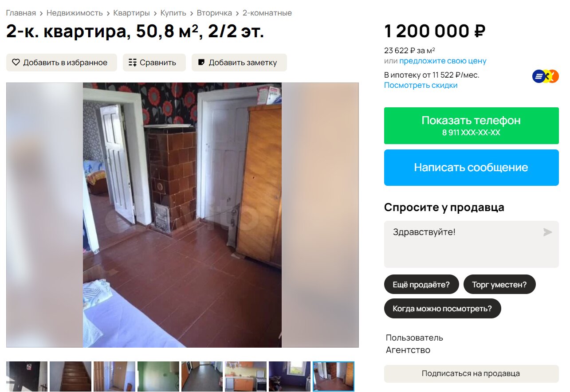
Task: Click the Подписаться на продавца button
Action: tap(471, 373)
